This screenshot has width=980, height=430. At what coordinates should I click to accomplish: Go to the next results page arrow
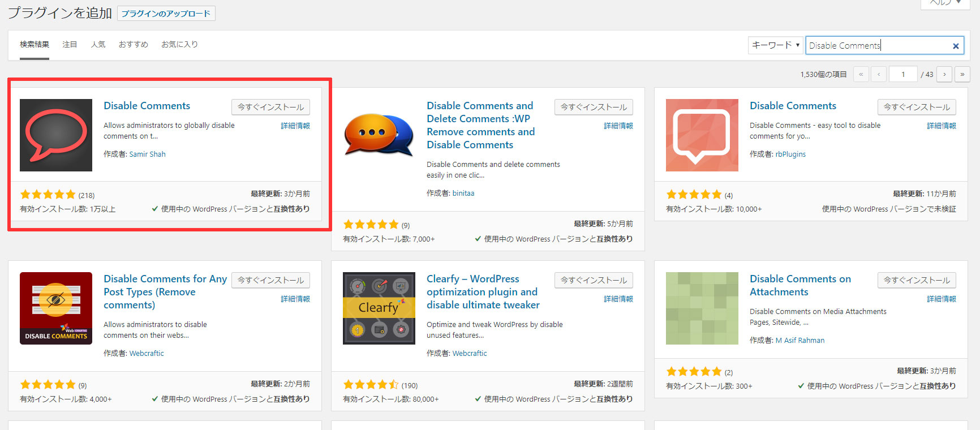944,74
